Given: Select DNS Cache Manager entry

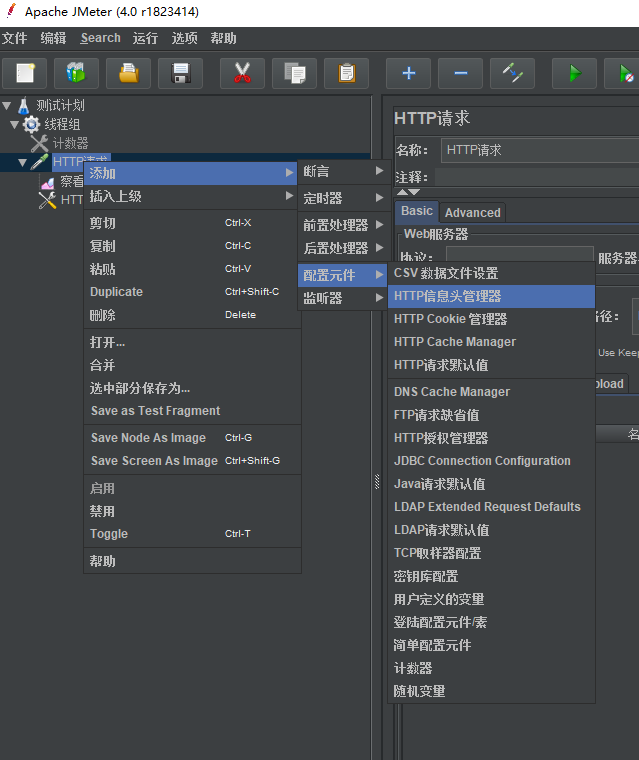Looking at the screenshot, I should pos(491,392).
